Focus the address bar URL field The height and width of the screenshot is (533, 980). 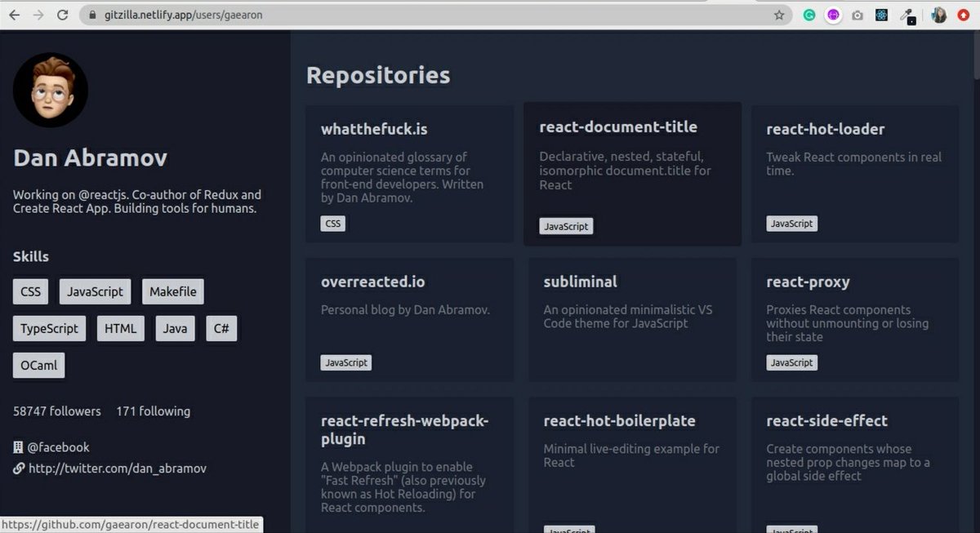click(436, 15)
